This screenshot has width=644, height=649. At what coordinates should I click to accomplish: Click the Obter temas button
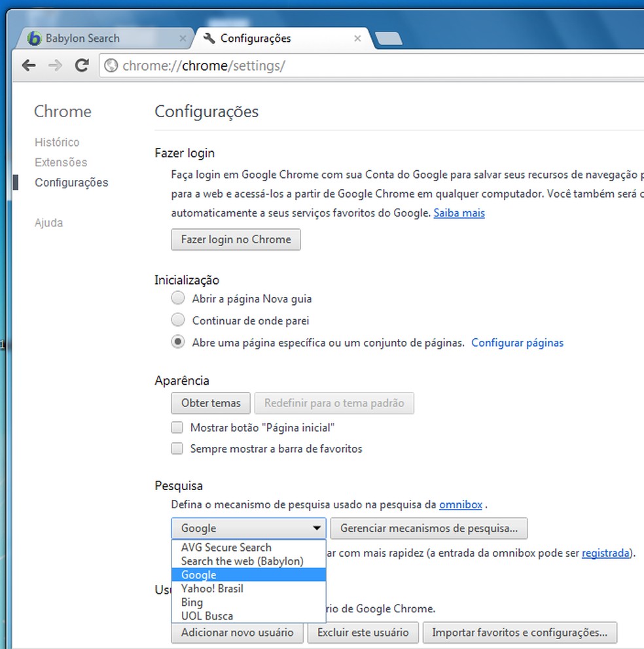[210, 403]
